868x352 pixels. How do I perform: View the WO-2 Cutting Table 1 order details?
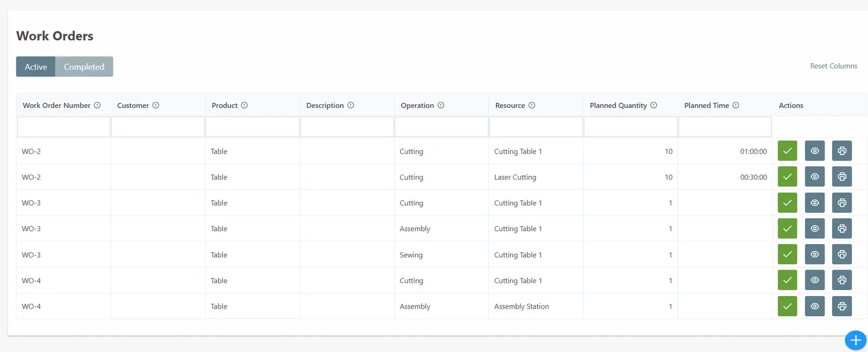[x=815, y=151]
